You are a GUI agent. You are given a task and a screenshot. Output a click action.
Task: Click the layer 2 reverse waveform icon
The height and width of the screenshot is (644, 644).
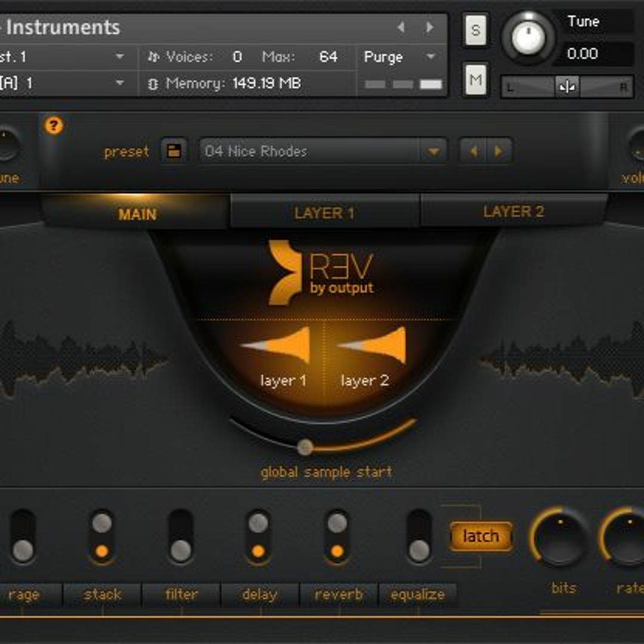pos(373,345)
